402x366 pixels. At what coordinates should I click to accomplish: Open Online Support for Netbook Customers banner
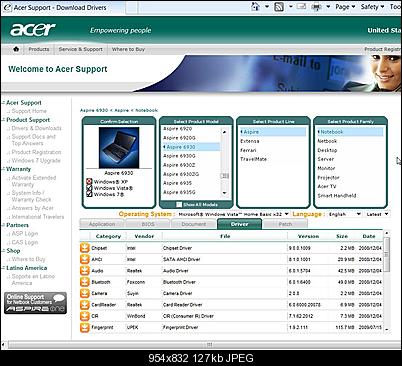(x=35, y=303)
